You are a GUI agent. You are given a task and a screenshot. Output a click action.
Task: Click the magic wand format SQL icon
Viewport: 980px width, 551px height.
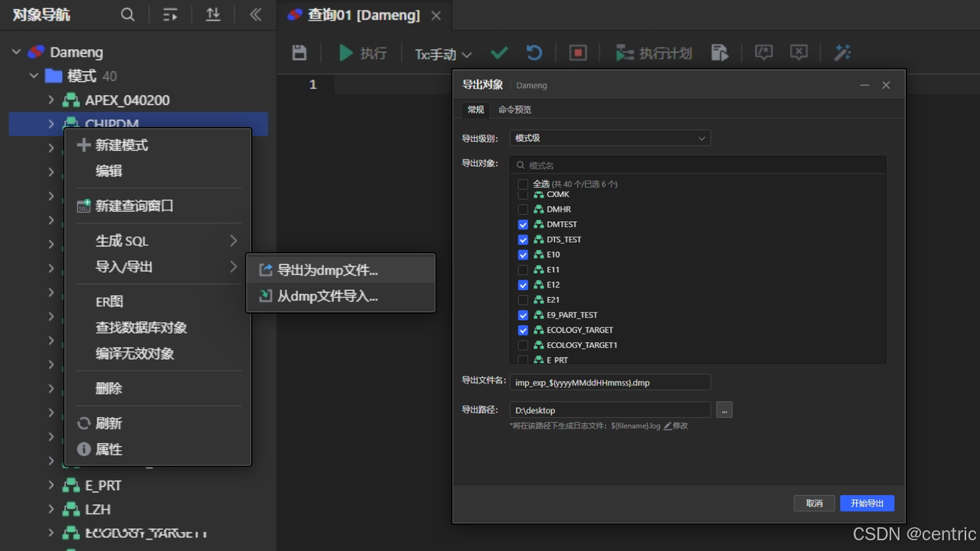842,53
